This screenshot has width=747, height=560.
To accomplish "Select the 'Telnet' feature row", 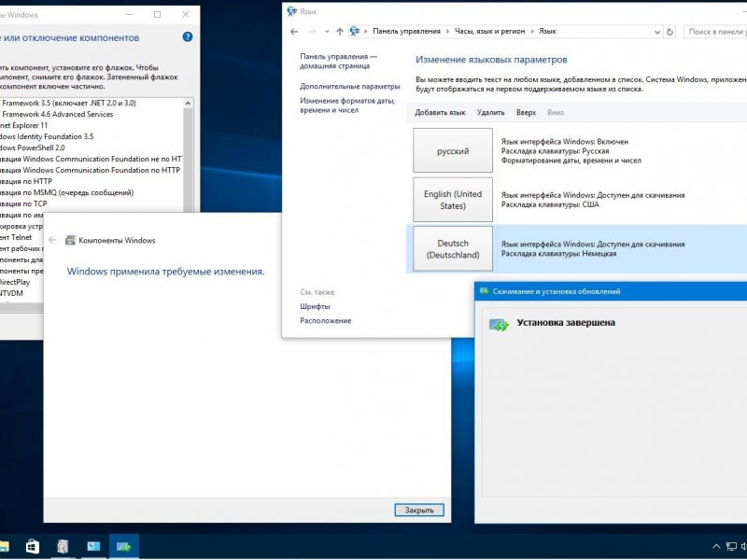I will coord(21,237).
